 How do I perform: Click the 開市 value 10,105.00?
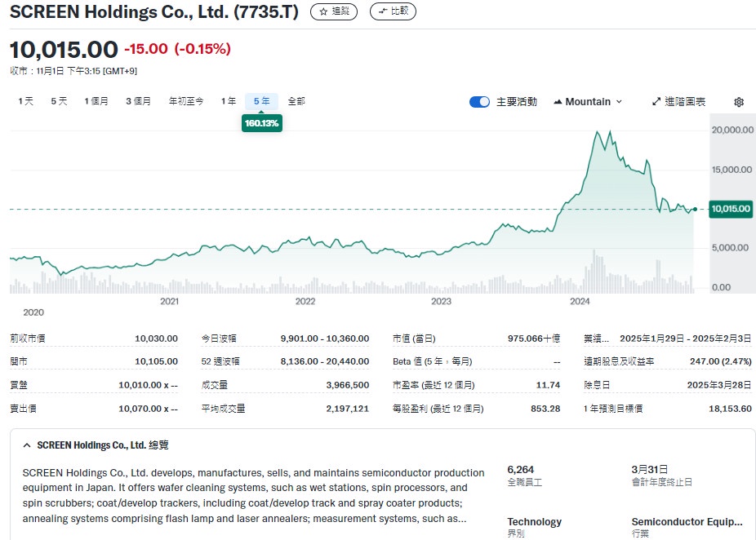[156, 361]
